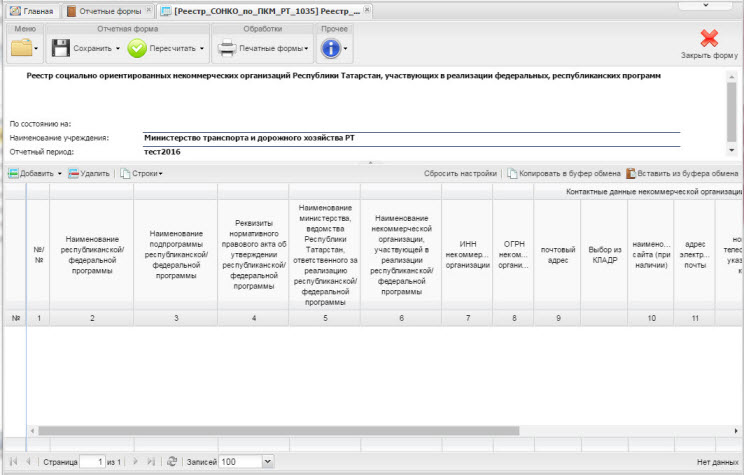This screenshot has height=475, width=744.
Task: Go to last page icon
Action: [x=151, y=461]
